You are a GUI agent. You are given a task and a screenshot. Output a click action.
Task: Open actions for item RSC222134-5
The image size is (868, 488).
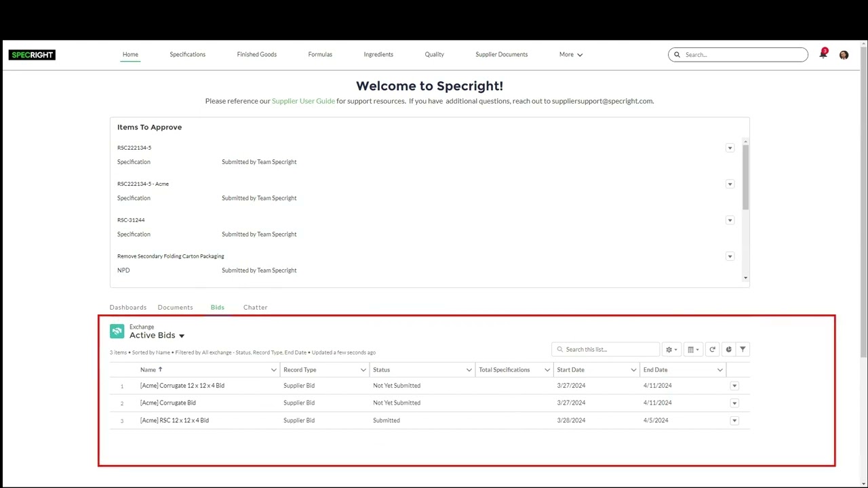(730, 148)
